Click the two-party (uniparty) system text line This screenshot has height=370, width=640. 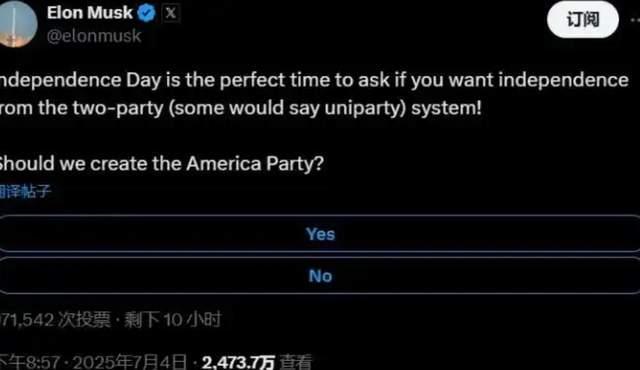241,109
